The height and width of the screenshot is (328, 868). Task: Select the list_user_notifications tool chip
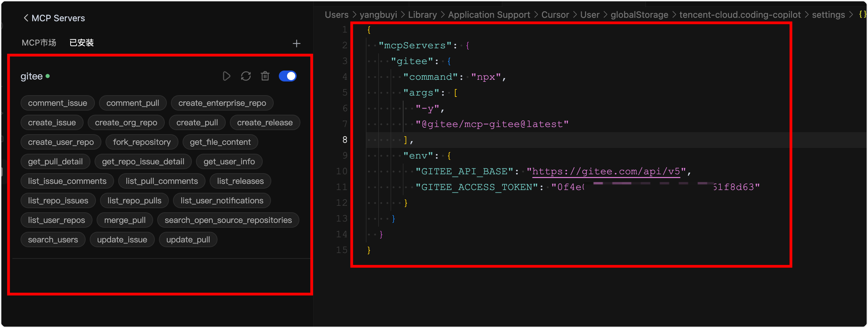click(x=222, y=201)
